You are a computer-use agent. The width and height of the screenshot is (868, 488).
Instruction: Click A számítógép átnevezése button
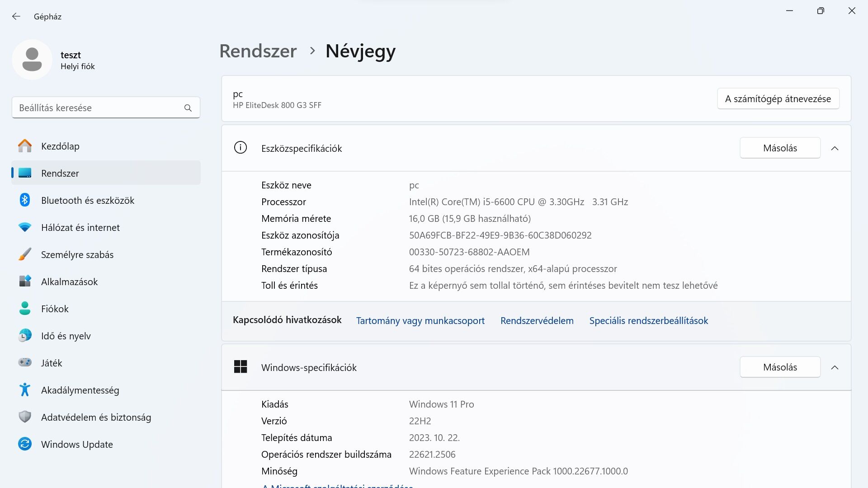[x=778, y=99]
